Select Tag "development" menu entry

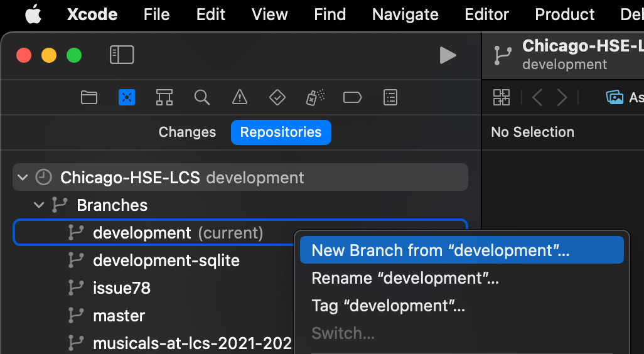tap(388, 306)
